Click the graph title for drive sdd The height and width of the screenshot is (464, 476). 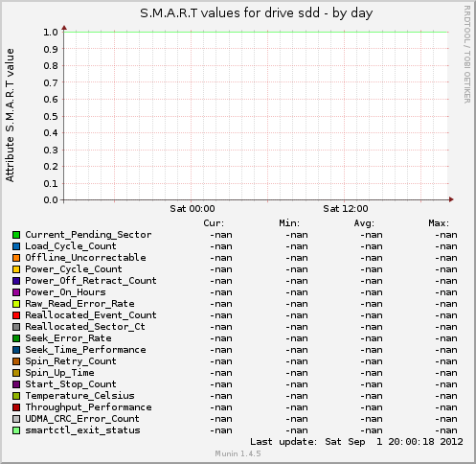pyautogui.click(x=257, y=13)
